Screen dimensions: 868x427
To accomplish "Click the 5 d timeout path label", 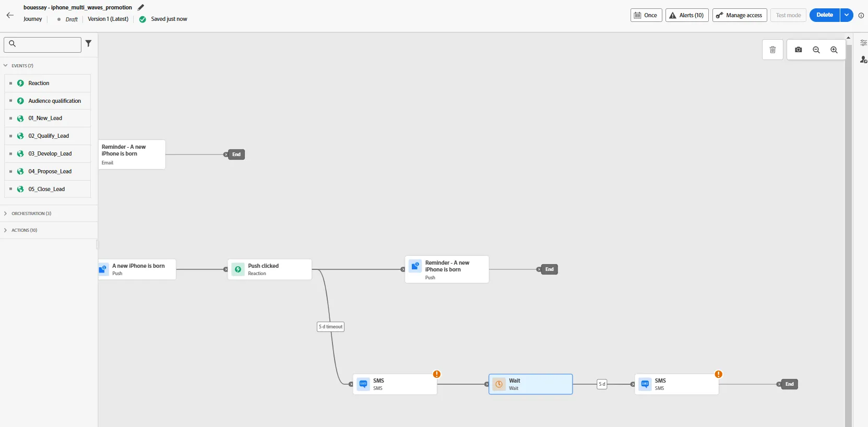I will tap(331, 327).
